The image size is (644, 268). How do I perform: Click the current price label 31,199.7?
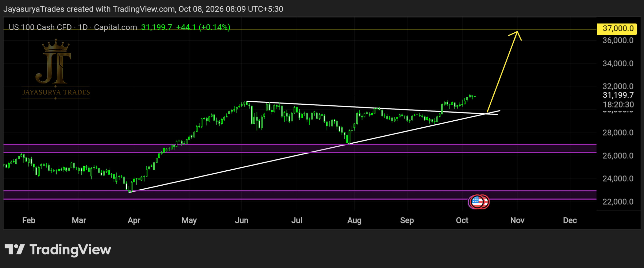[x=618, y=95]
